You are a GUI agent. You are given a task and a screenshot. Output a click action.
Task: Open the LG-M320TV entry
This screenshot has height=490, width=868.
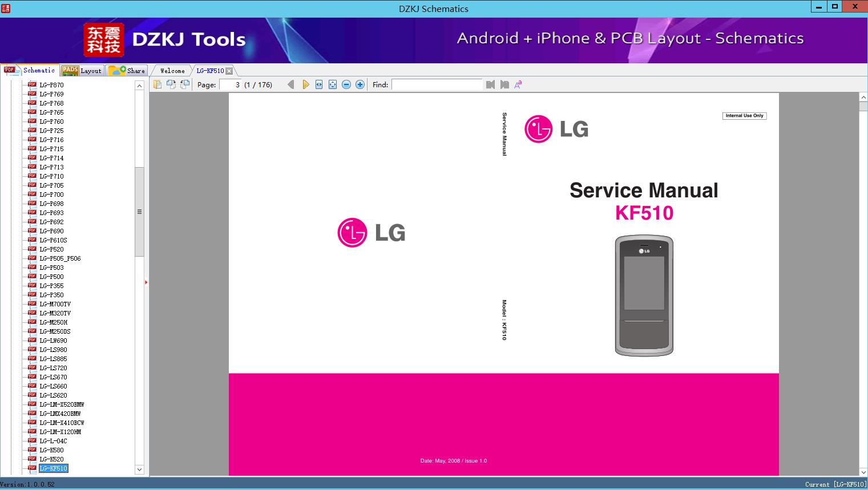pyautogui.click(x=55, y=313)
